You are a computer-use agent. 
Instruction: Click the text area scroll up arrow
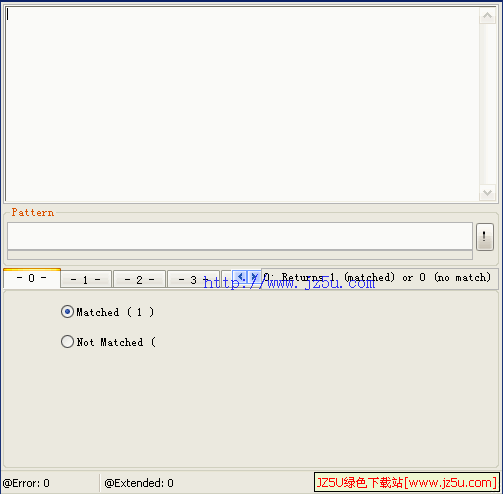point(487,15)
